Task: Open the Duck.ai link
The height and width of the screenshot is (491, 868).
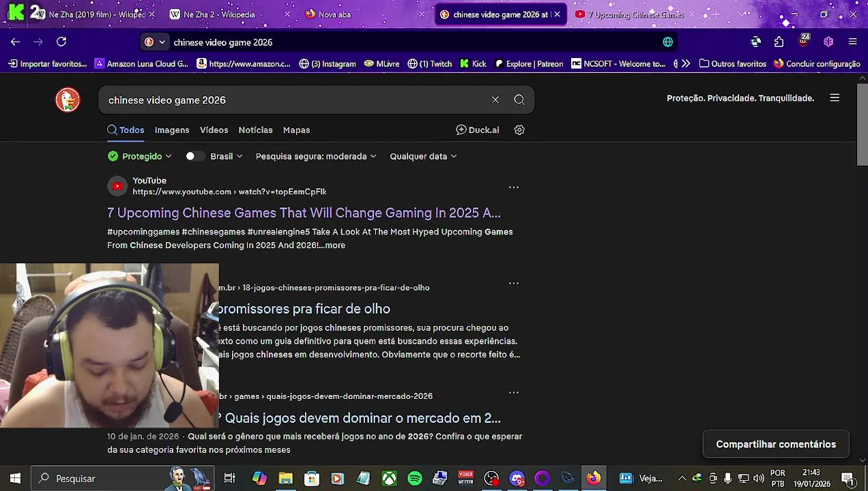Action: tap(478, 130)
